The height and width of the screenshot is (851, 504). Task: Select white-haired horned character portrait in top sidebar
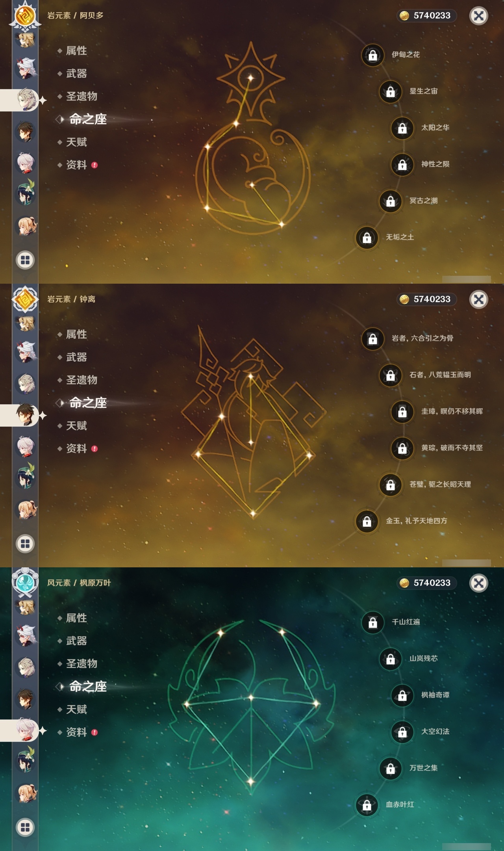point(26,68)
